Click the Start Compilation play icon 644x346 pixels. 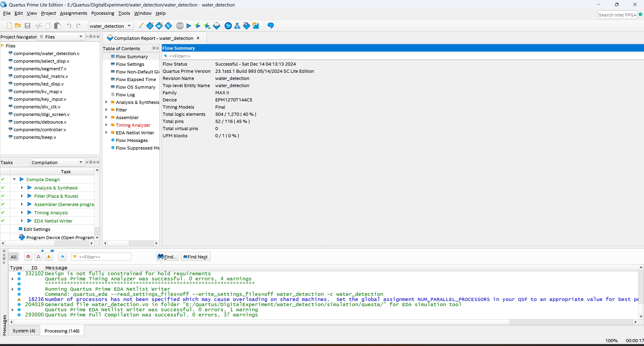[189, 26]
